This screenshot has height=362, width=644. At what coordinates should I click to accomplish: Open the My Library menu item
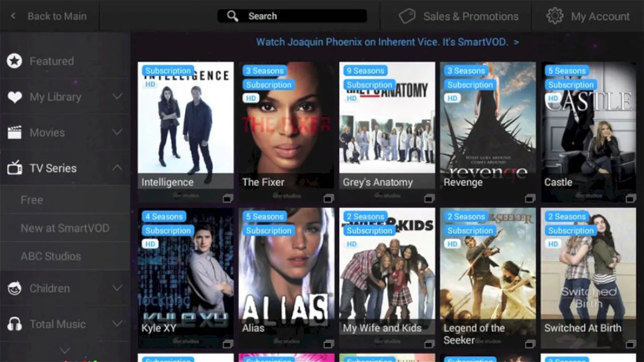[x=65, y=97]
